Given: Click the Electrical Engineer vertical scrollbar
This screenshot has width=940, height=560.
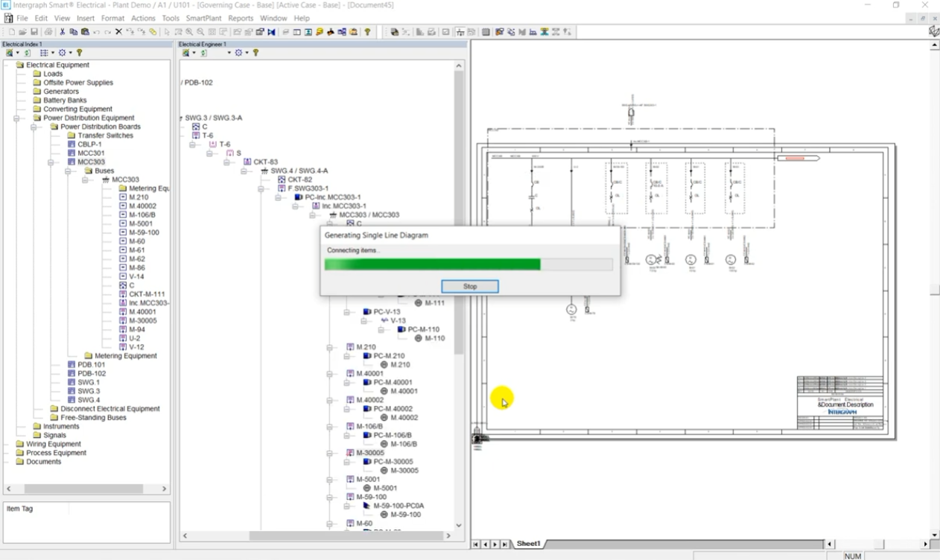Looking at the screenshot, I should point(459,296).
